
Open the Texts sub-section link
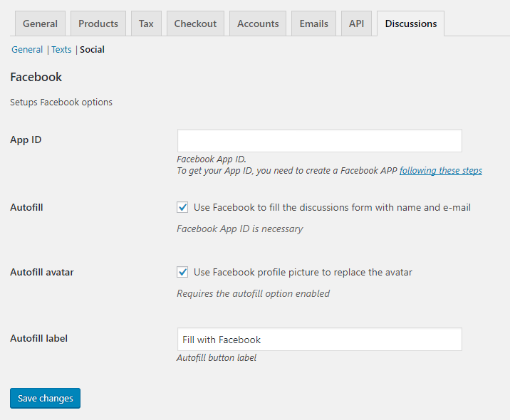point(61,49)
